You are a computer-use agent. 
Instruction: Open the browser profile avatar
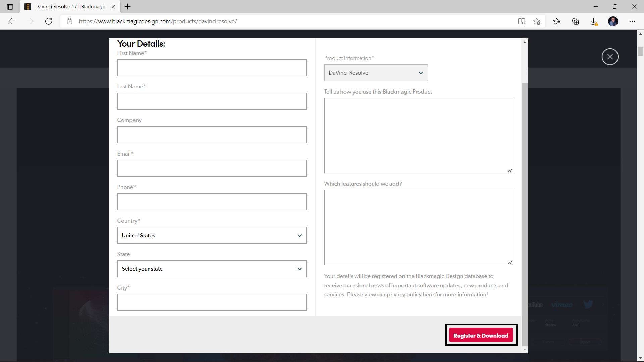613,21
